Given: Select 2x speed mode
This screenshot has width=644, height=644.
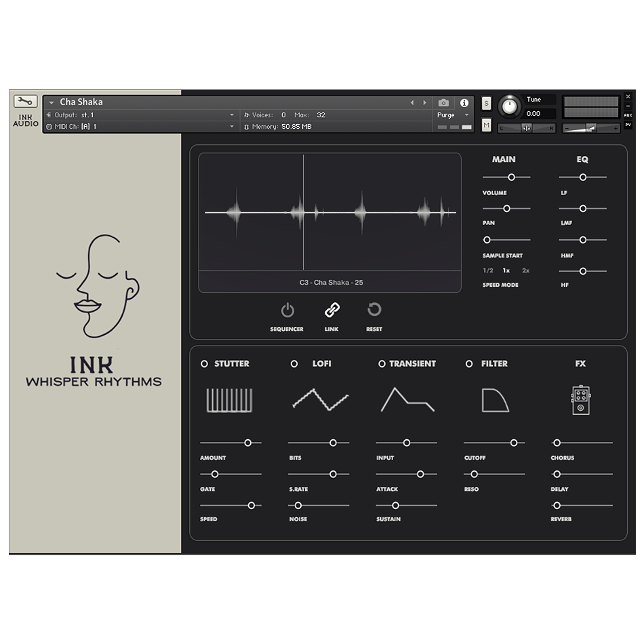Looking at the screenshot, I should (525, 270).
